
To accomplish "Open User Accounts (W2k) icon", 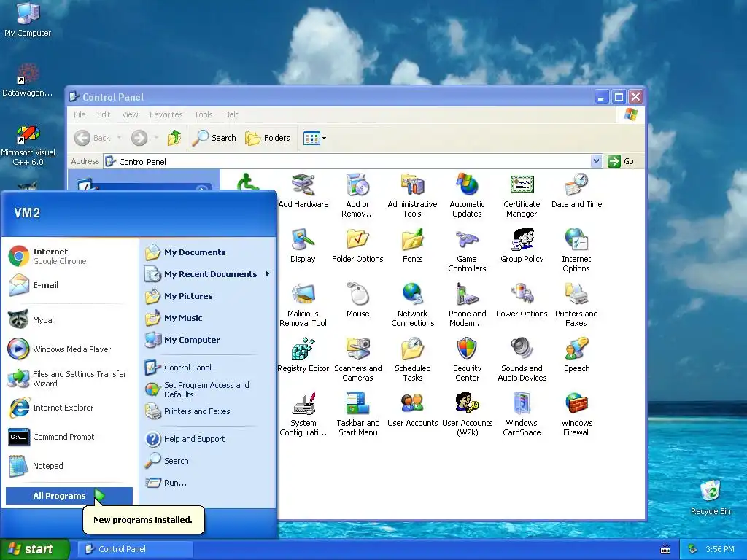I will click(x=467, y=415).
